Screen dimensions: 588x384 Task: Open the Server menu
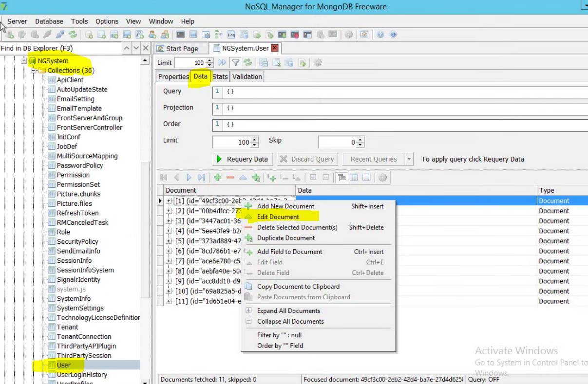pos(17,21)
